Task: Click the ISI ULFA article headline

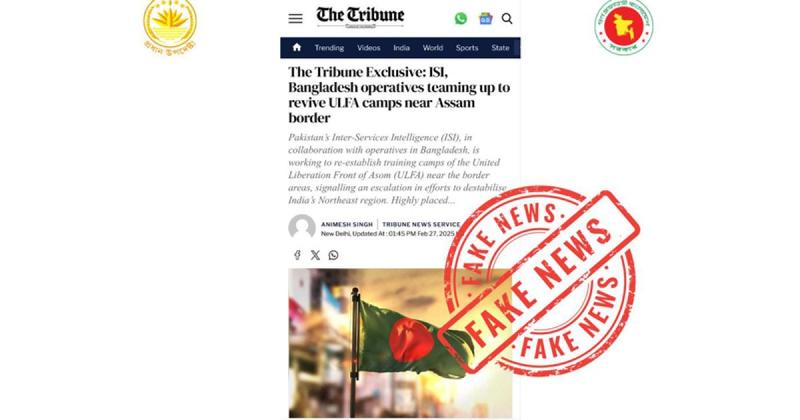Action: click(399, 95)
